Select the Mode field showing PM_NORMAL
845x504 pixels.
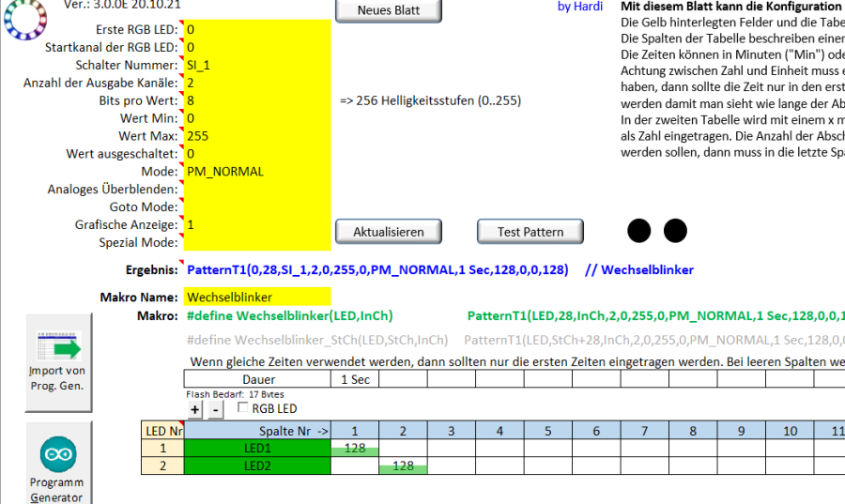[x=257, y=172]
